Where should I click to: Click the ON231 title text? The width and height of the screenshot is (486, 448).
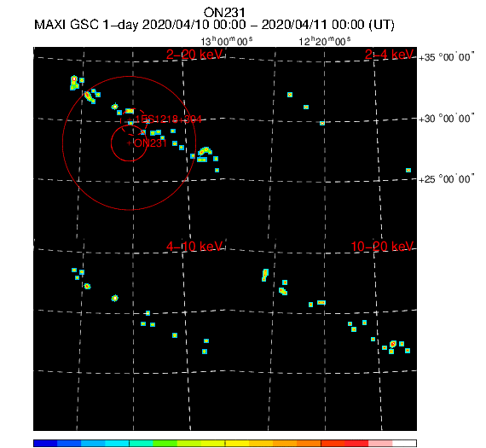(224, 13)
